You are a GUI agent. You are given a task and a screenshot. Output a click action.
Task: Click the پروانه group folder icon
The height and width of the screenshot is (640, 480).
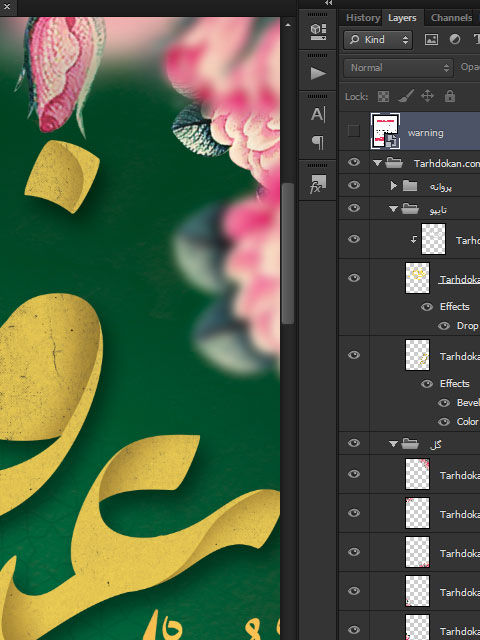click(x=410, y=186)
